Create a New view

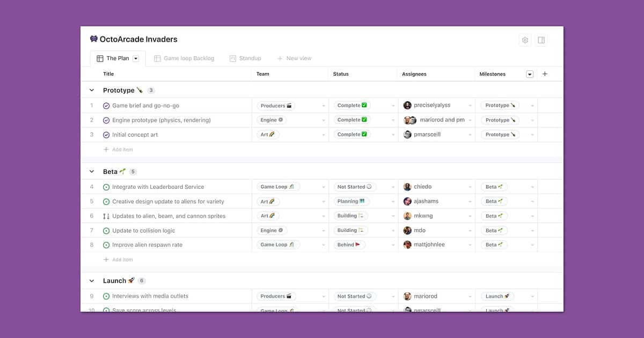[x=294, y=58]
